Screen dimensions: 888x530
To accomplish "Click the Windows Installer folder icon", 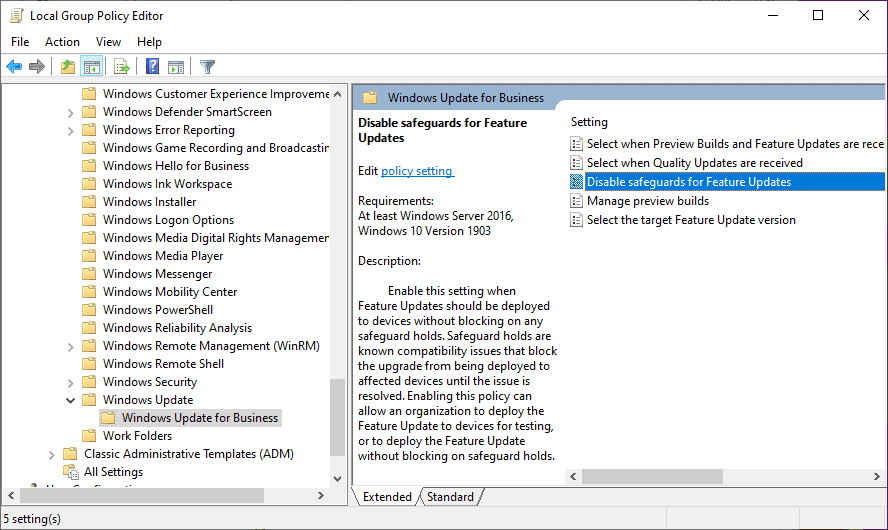I will pyautogui.click(x=89, y=202).
